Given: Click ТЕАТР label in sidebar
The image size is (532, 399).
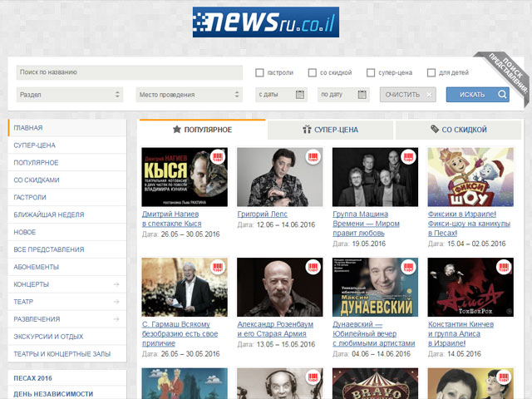Looking at the screenshot, I should click(x=23, y=302).
